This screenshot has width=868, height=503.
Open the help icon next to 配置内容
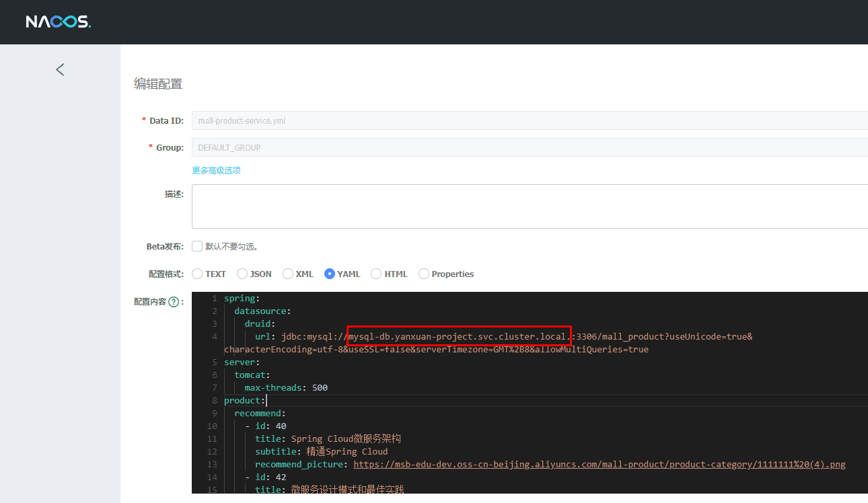click(174, 302)
